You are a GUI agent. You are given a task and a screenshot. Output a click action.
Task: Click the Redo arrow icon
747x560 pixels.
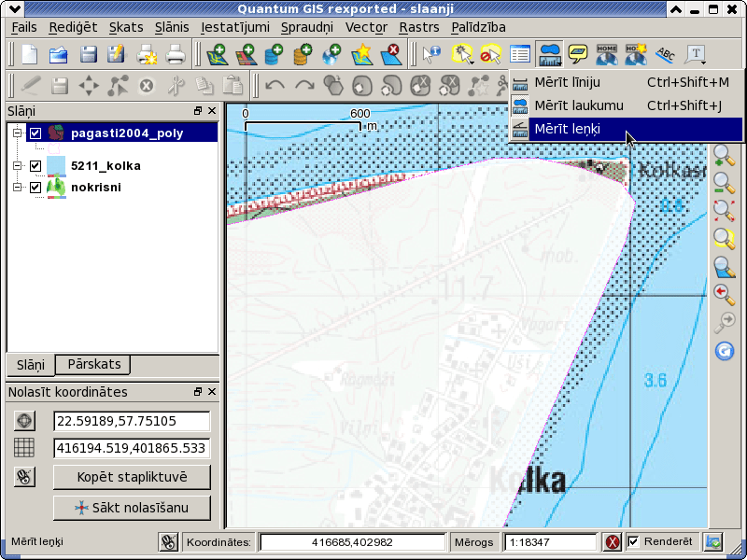(304, 86)
